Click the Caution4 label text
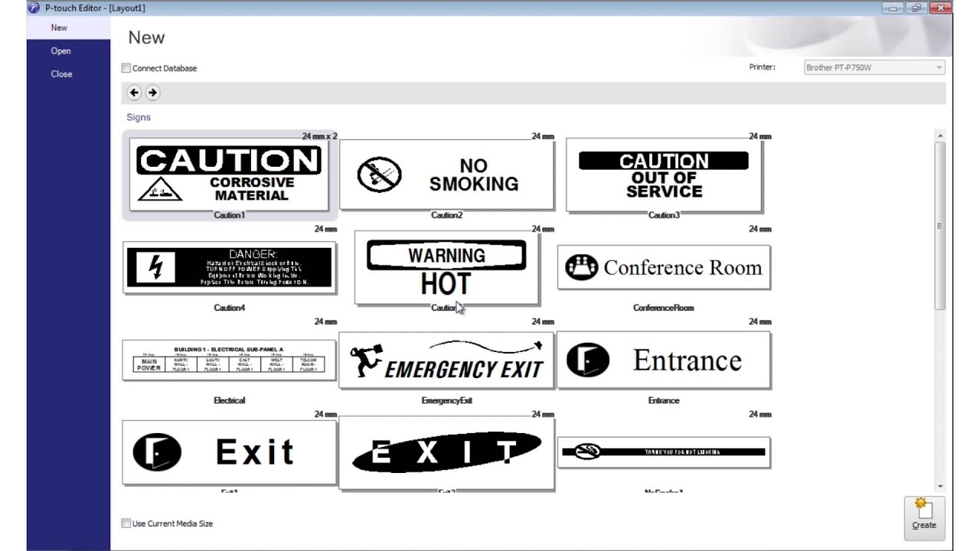980x551 pixels. 229,308
